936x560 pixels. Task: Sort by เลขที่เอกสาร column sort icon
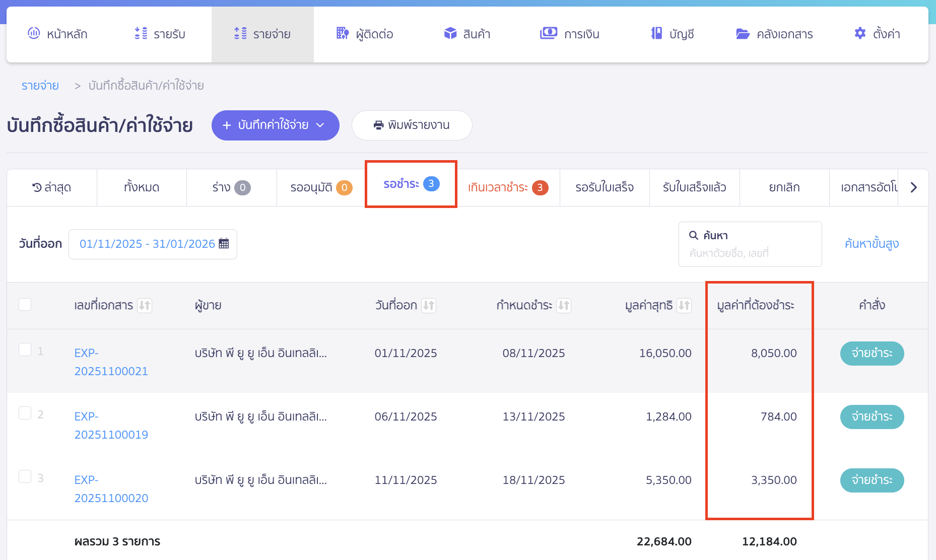pyautogui.click(x=145, y=305)
